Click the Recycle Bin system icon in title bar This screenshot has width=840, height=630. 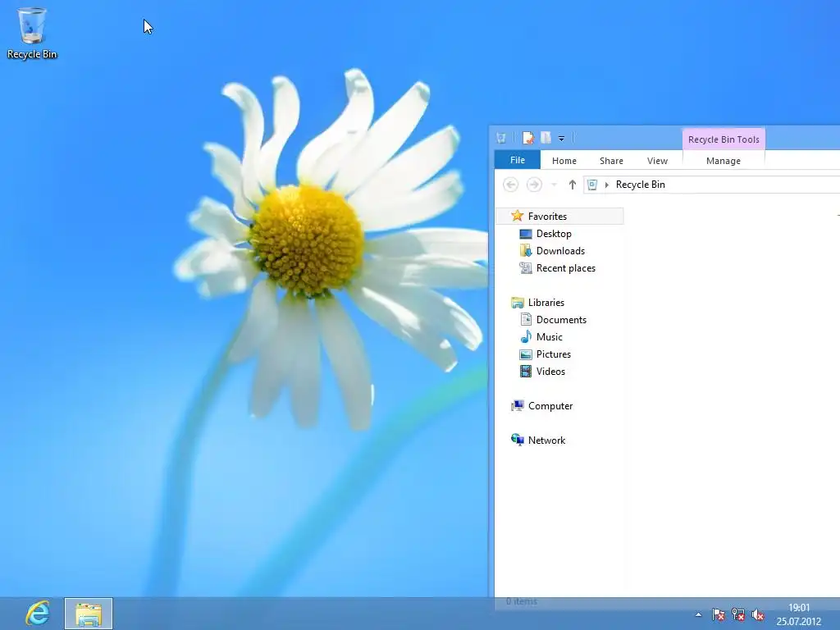click(x=501, y=138)
